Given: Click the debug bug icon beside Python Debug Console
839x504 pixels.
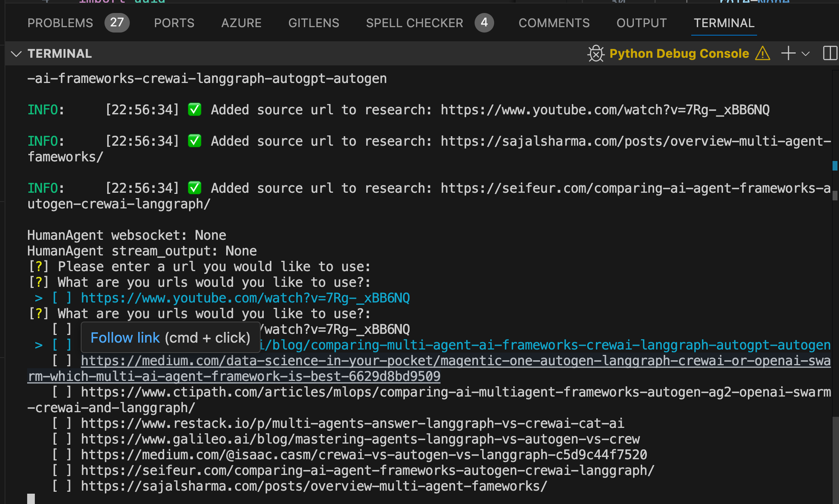Looking at the screenshot, I should pos(596,54).
